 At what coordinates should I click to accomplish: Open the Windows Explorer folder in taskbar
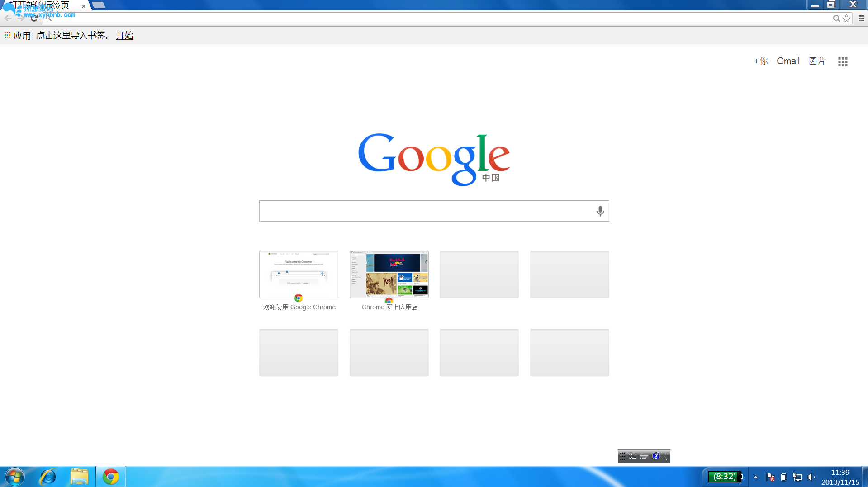pyautogui.click(x=79, y=477)
